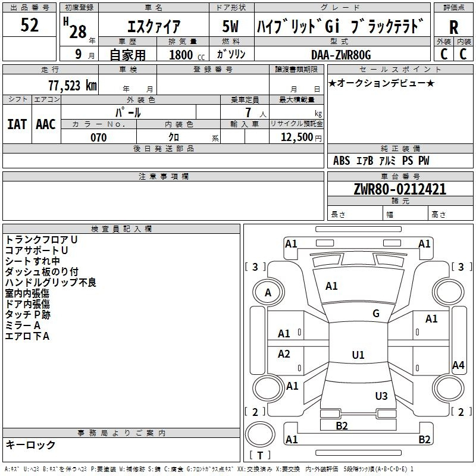Select the A4 scratch mark on the diagram
The image size is (476, 476).
pos(458,365)
